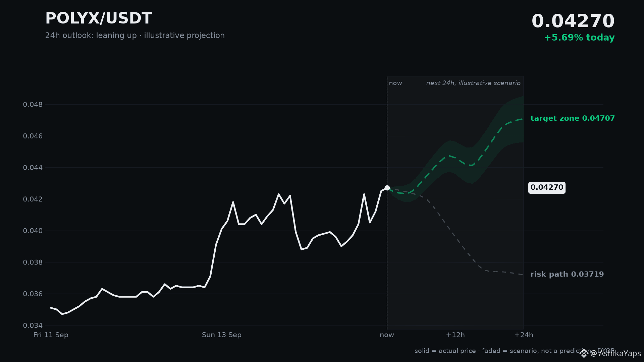The height and width of the screenshot is (362, 644).
Task: Click the Sun 13 Sep axis label
Action: point(222,335)
